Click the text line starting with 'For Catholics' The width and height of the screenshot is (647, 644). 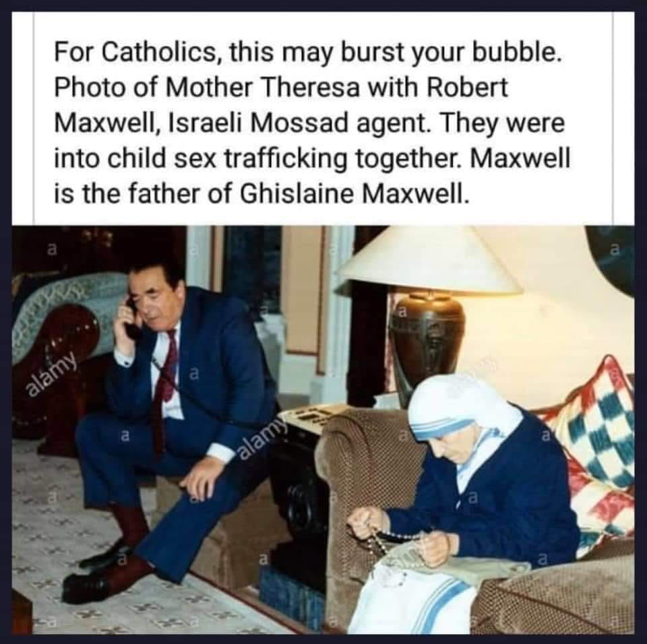[x=308, y=54]
